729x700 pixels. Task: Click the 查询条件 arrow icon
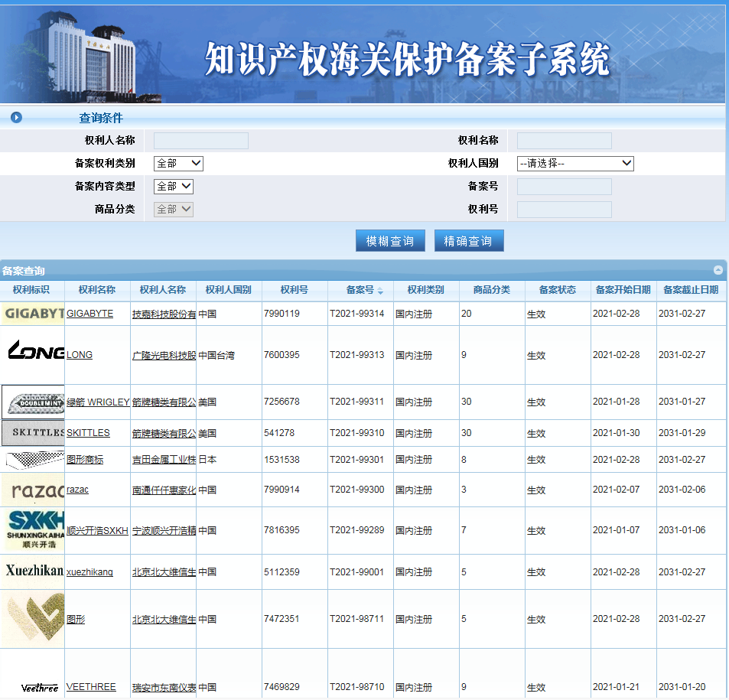(x=16, y=117)
